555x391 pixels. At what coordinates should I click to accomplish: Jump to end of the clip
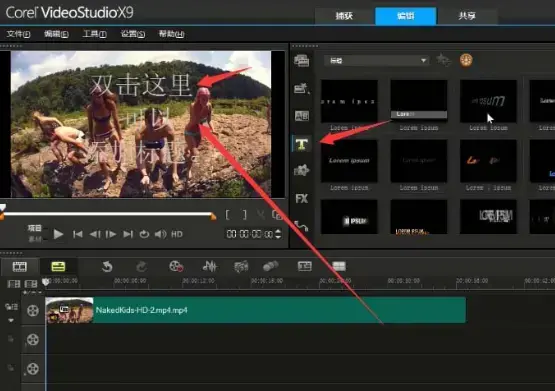128,234
